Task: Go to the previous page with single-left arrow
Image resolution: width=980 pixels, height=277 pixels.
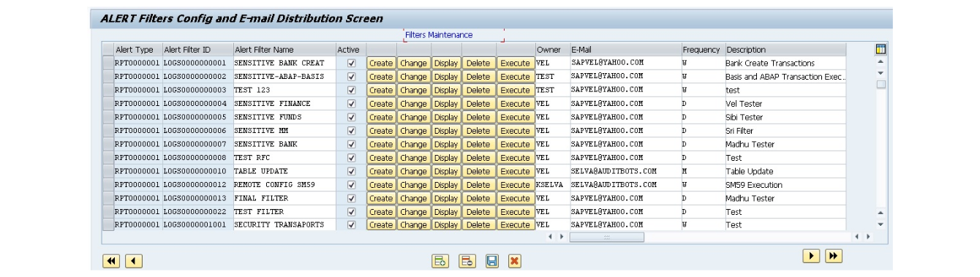Action: click(133, 260)
